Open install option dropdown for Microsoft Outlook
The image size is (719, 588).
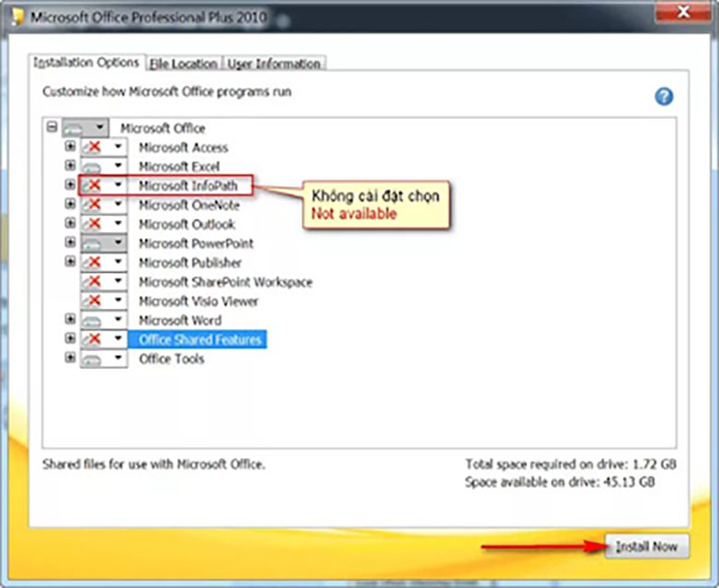118,225
